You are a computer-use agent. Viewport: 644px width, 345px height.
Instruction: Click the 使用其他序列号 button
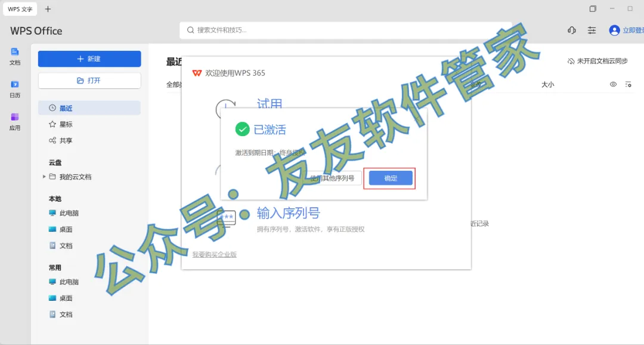332,178
